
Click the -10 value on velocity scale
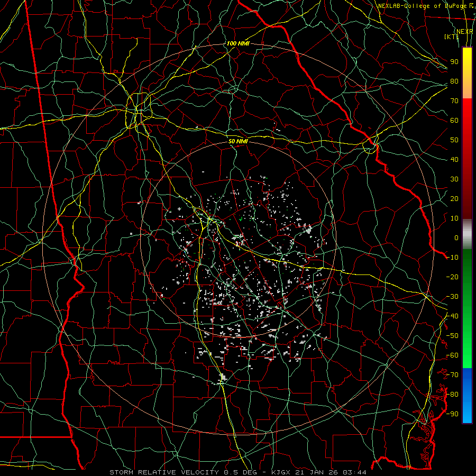pos(452,258)
